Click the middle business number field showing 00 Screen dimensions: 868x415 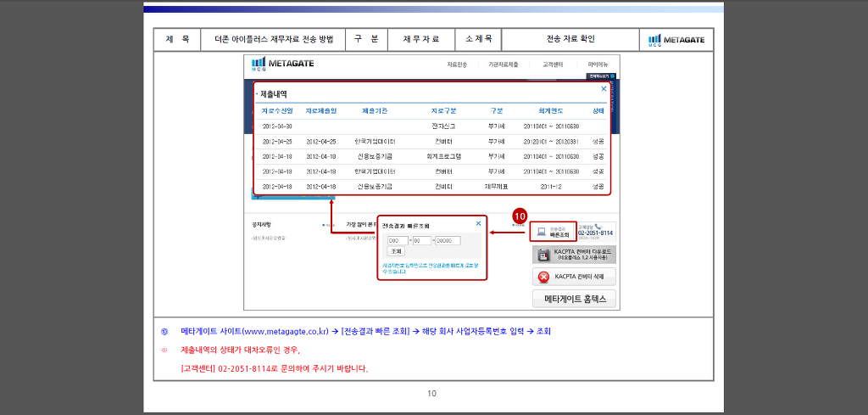click(422, 240)
